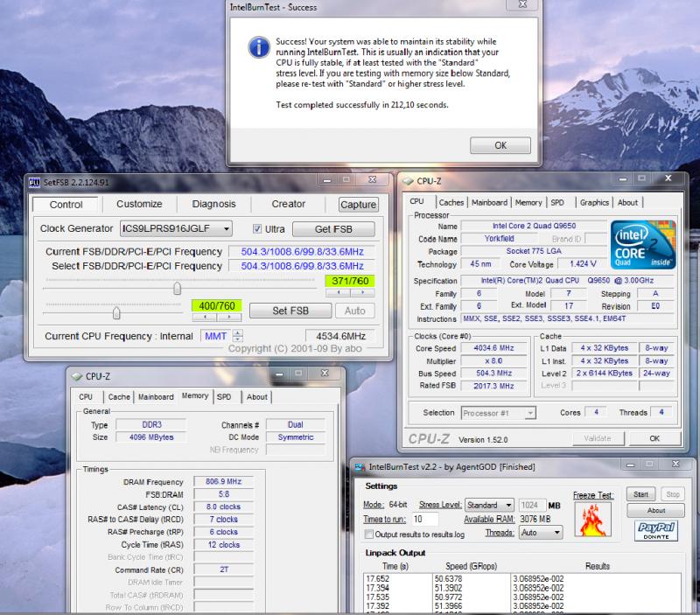Toggle Output results to results log checkbox
The image size is (700, 615).
(368, 535)
